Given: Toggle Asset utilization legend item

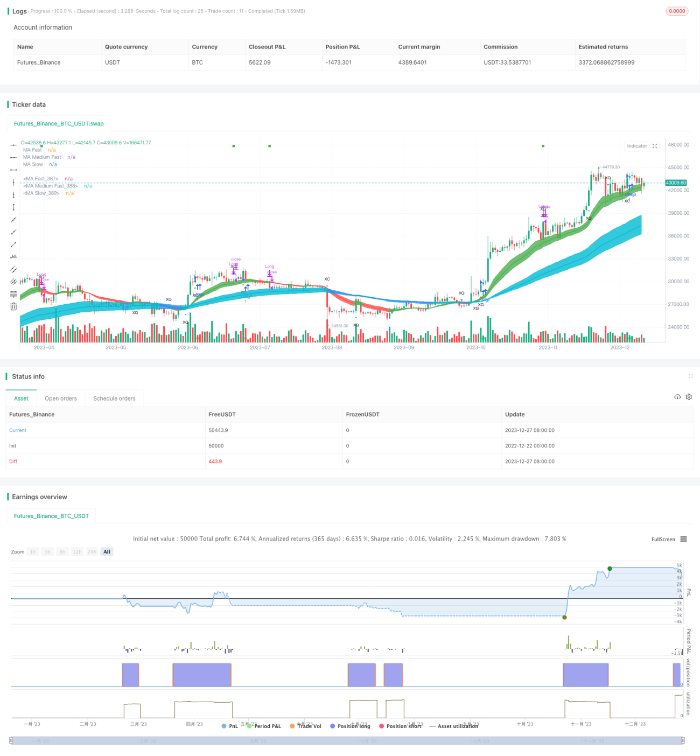Looking at the screenshot, I should (453, 726).
